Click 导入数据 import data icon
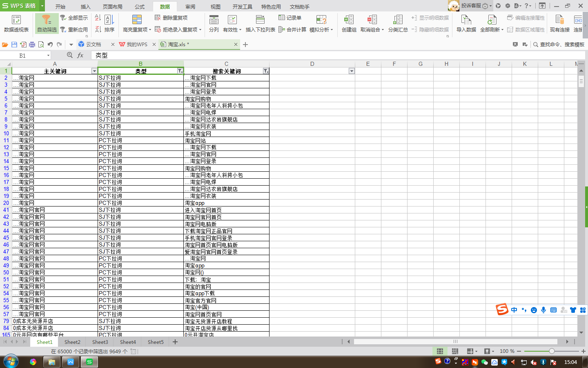The image size is (588, 368). (x=466, y=24)
